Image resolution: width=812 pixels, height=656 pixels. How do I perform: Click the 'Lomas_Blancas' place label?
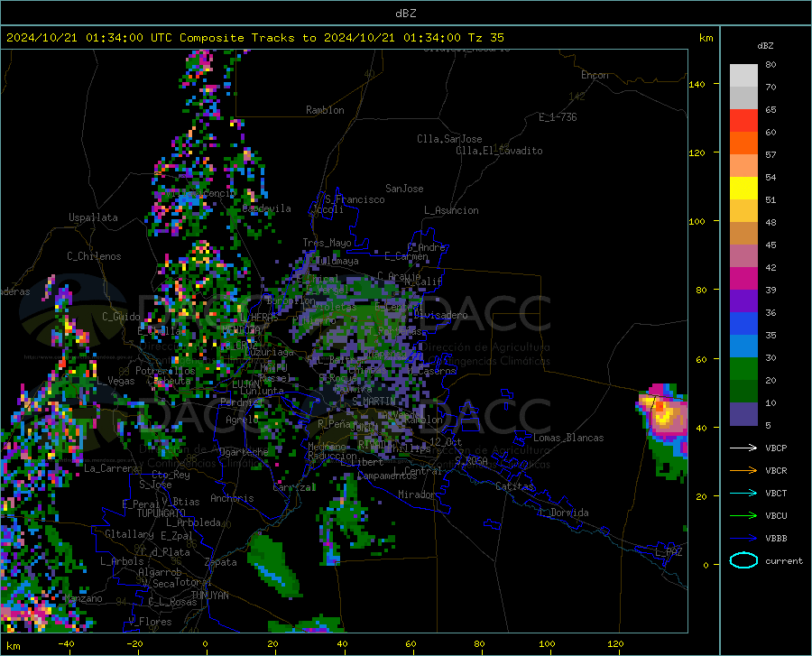click(x=568, y=438)
